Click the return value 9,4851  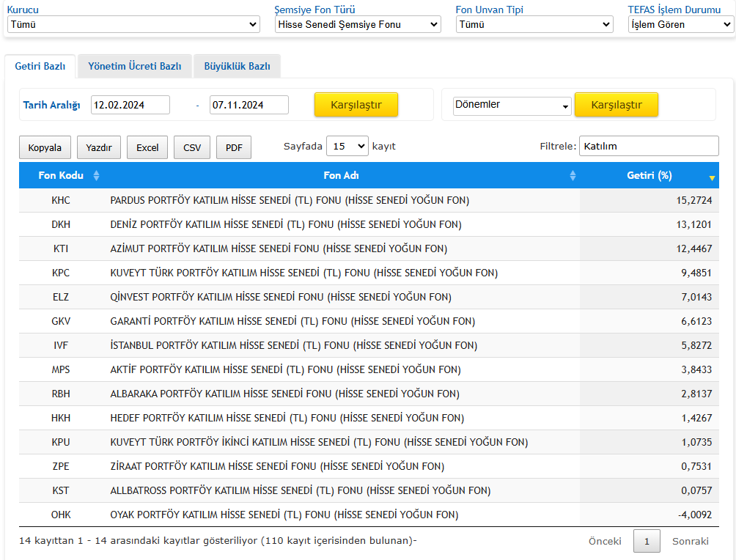pyautogui.click(x=696, y=273)
